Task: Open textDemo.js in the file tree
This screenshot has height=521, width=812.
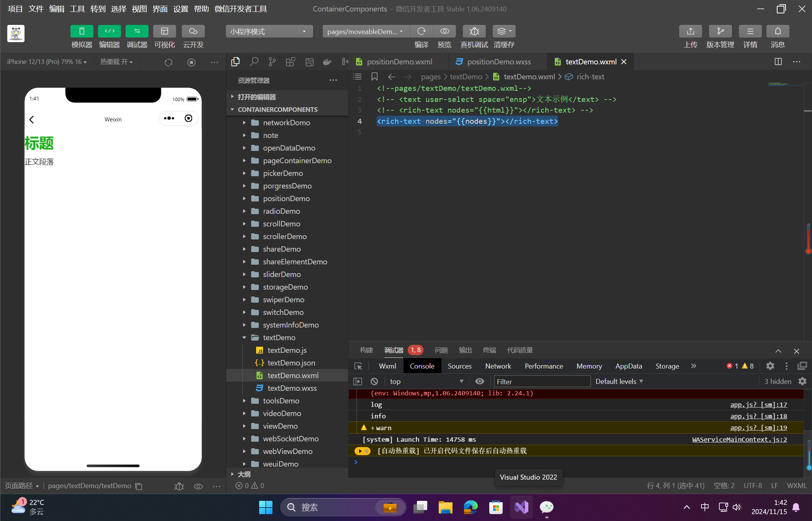Action: (287, 350)
